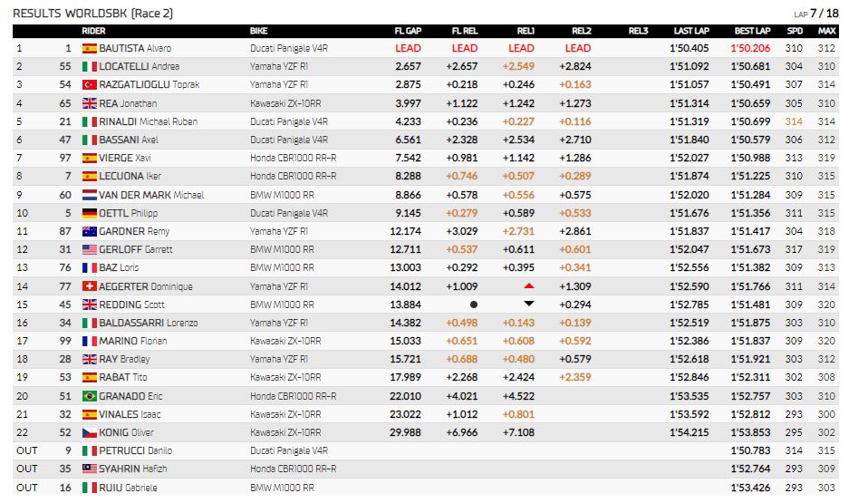Click the Spanish flag next to LECUONA Iker
This screenshot has height=503, width=868.
(x=89, y=176)
